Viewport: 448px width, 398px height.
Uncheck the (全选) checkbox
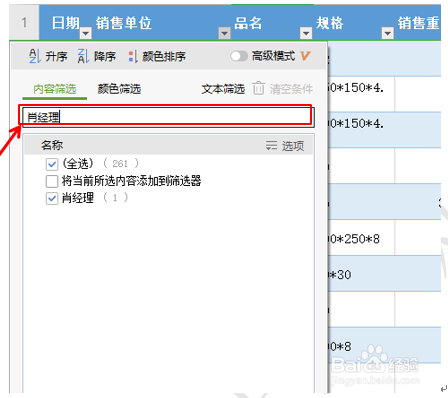pyautogui.click(x=52, y=164)
